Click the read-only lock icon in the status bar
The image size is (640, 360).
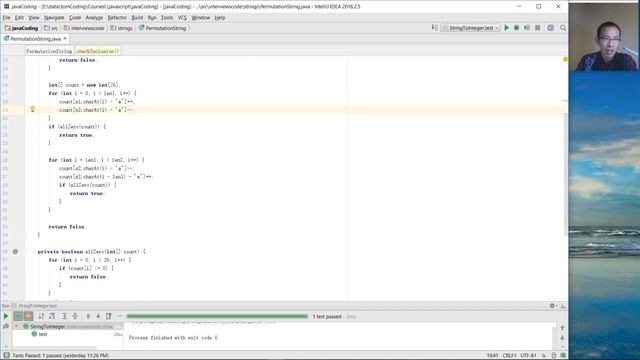click(544, 356)
